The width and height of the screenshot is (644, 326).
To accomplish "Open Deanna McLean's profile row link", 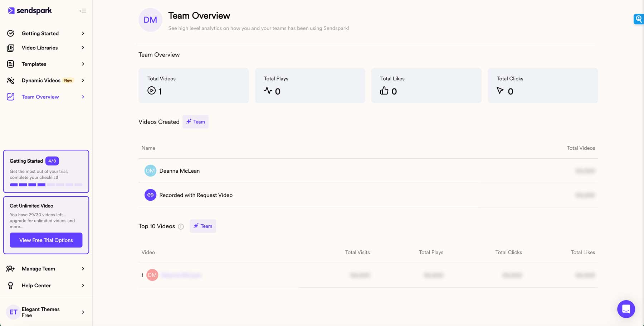I will [180, 171].
